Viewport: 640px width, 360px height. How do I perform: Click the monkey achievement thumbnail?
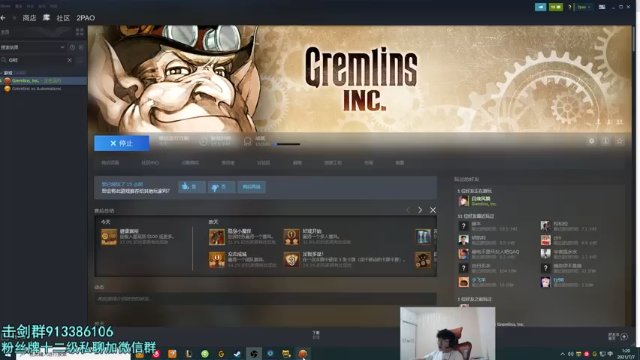[x=423, y=260]
